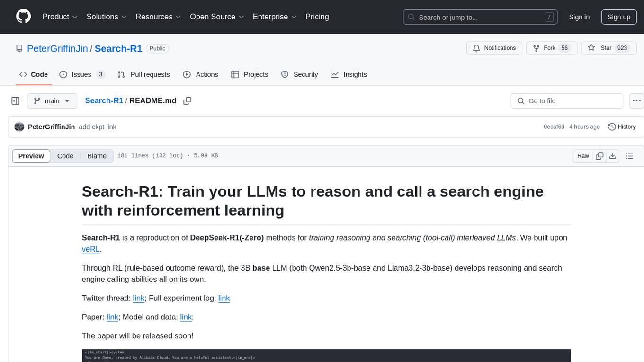
Task: Click the Sign in link
Action: [x=579, y=17]
